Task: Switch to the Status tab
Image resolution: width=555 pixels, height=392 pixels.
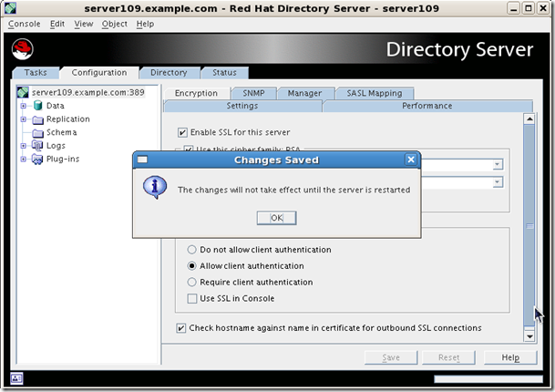Action: [x=224, y=73]
